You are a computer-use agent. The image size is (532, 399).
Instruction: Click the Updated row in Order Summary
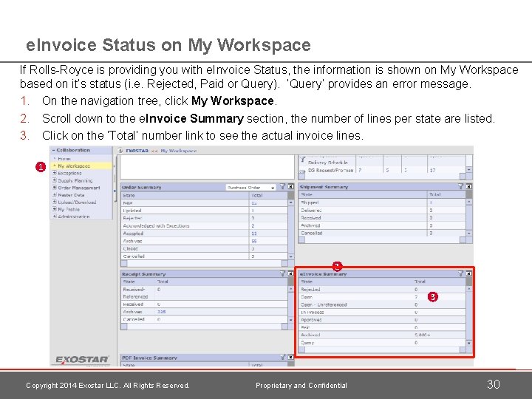click(x=204, y=211)
